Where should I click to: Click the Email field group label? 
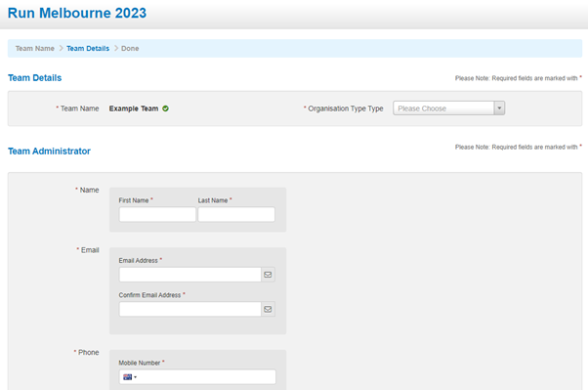(90, 250)
